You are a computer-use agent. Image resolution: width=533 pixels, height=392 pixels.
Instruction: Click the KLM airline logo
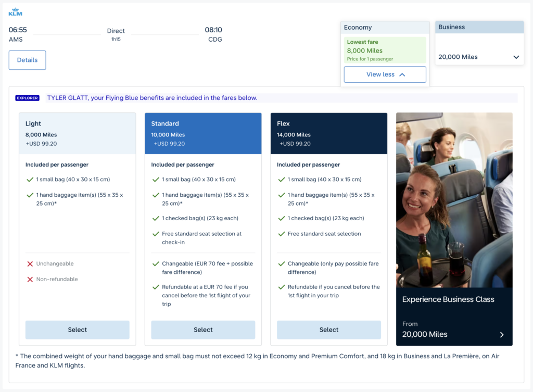[15, 12]
